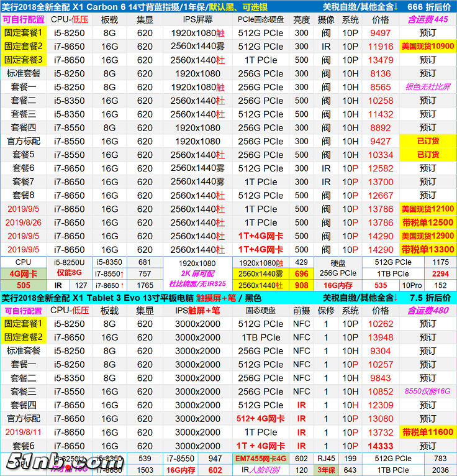Screen dimensions: 457x476
Task: Select the price 9304
Action: click(x=380, y=351)
